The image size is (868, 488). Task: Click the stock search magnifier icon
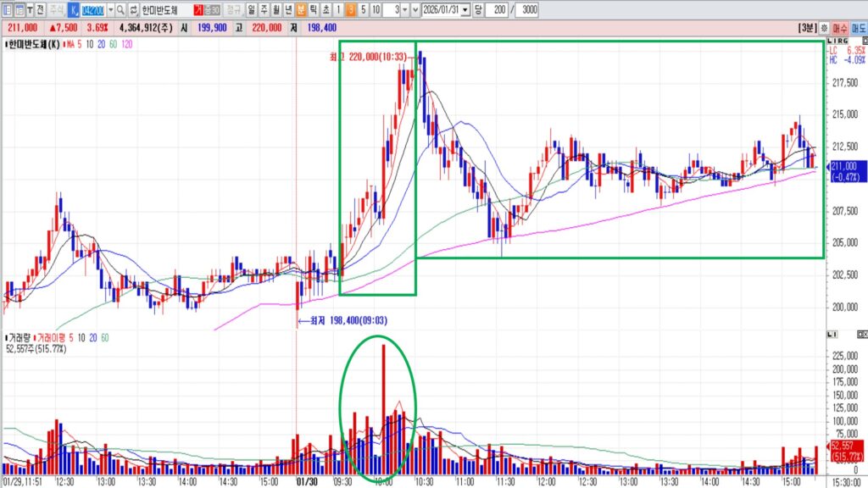pos(121,9)
